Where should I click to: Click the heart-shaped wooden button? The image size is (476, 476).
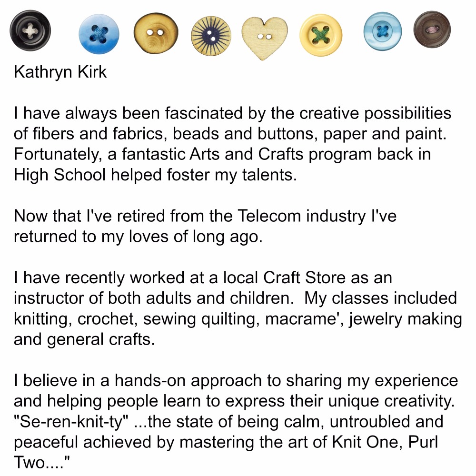265,38
